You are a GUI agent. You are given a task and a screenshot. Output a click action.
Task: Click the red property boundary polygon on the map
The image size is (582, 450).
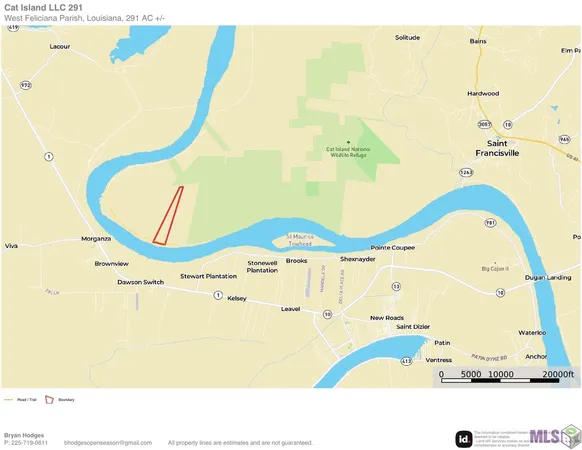click(168, 216)
